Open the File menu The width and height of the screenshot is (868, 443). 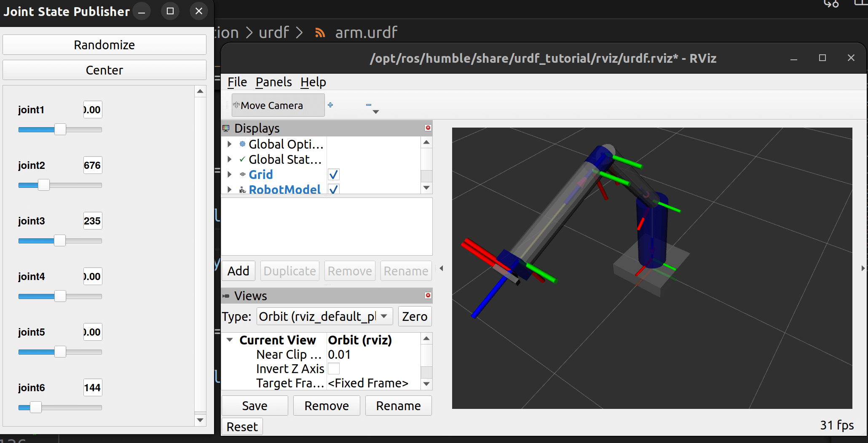point(237,82)
